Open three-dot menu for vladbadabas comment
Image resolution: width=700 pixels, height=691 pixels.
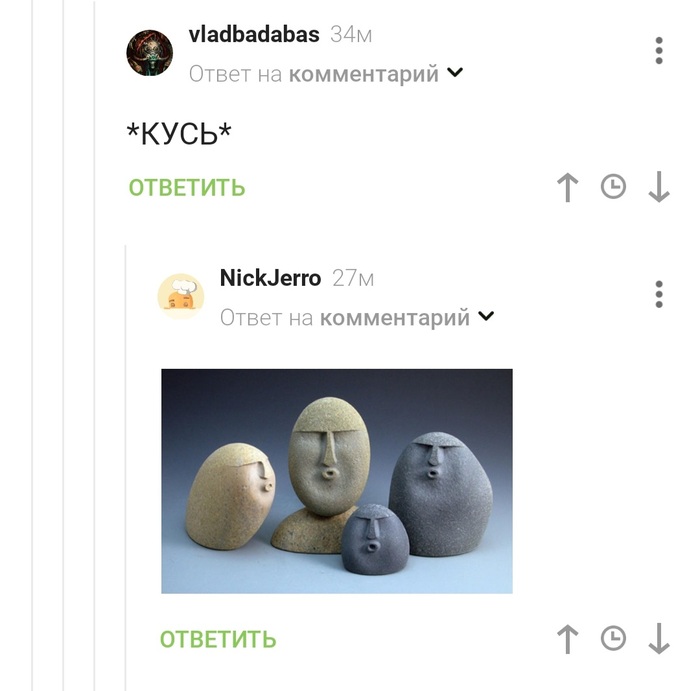tap(659, 50)
